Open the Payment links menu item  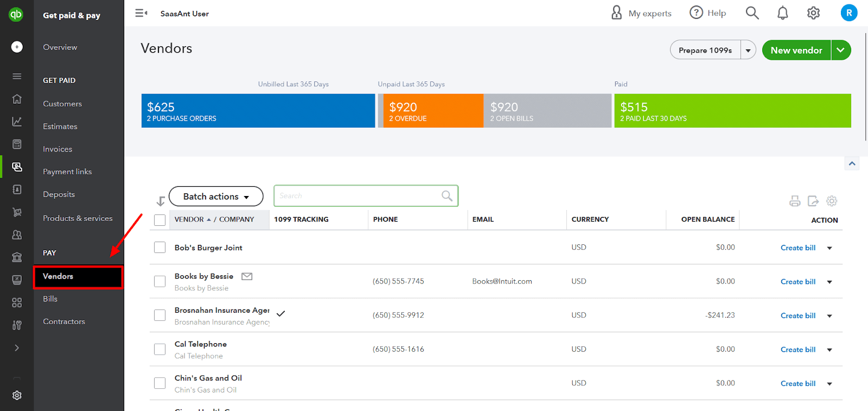(x=67, y=172)
